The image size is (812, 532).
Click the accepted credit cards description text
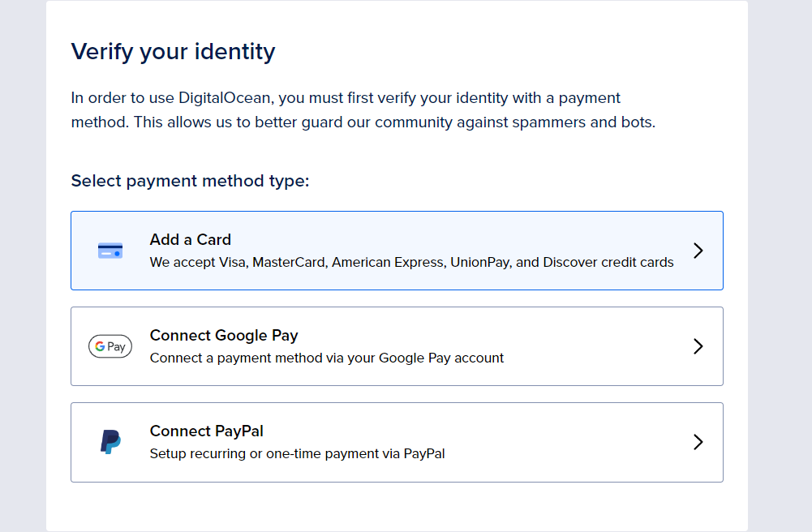[x=411, y=263]
